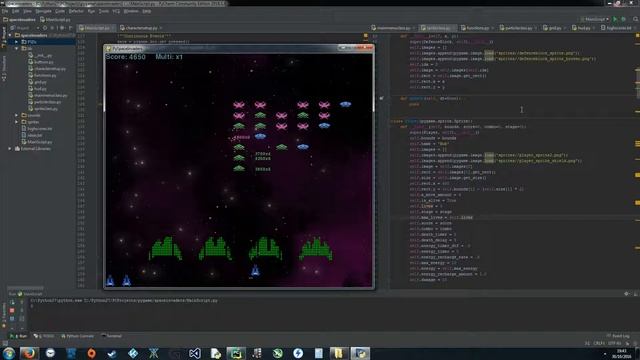Open the Edit menu
Viewport: 640px width, 360px height.
[x=16, y=11]
